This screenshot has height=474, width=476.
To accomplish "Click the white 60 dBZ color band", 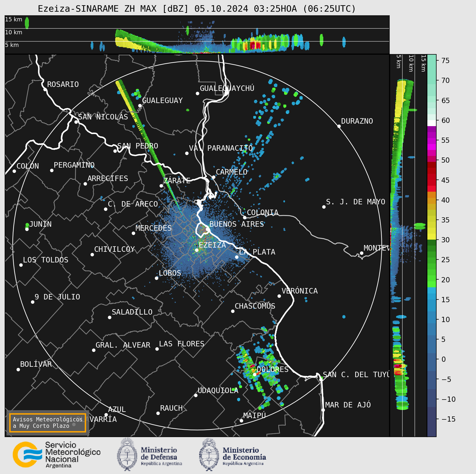I will pos(432,123).
